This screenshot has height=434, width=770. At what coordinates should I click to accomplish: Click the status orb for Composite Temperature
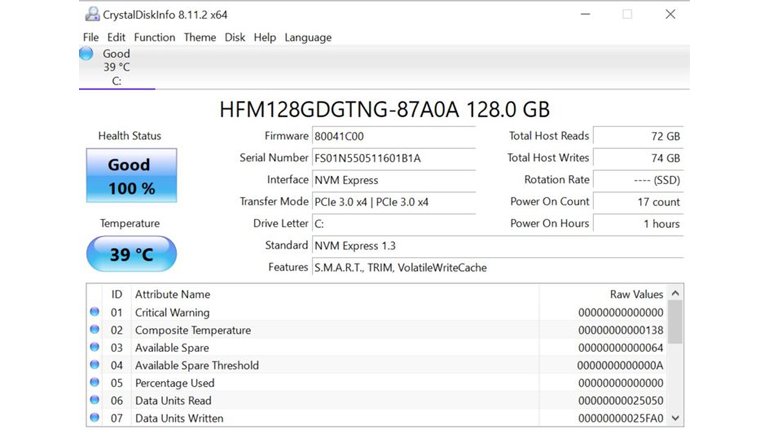point(95,329)
